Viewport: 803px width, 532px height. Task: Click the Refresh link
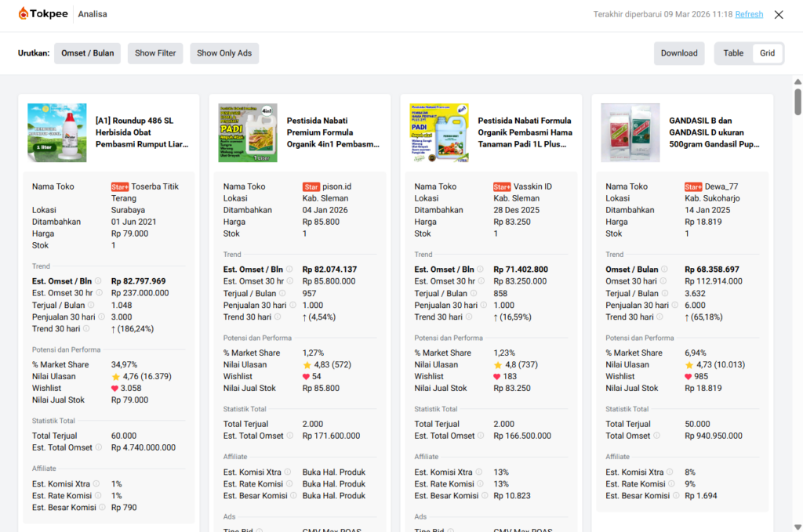749,14
